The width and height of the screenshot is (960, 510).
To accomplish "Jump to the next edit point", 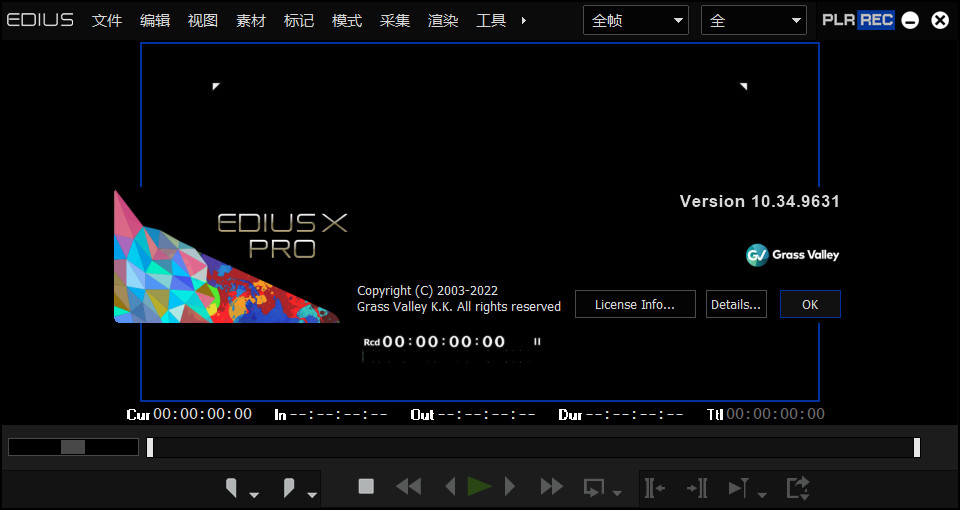I will 697,488.
